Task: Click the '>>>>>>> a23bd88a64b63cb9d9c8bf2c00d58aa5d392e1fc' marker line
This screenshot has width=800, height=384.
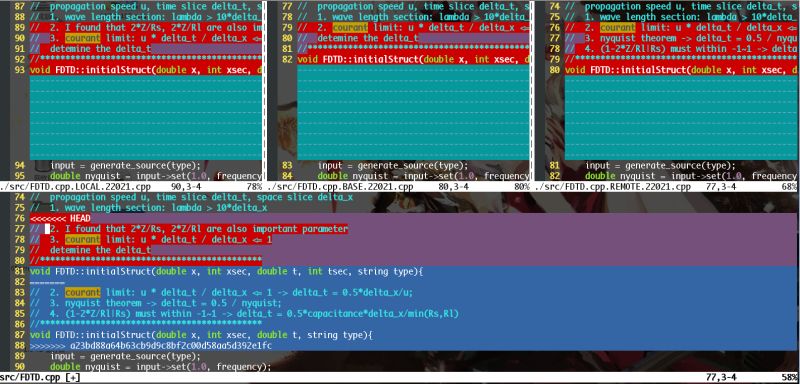Action: (151, 346)
